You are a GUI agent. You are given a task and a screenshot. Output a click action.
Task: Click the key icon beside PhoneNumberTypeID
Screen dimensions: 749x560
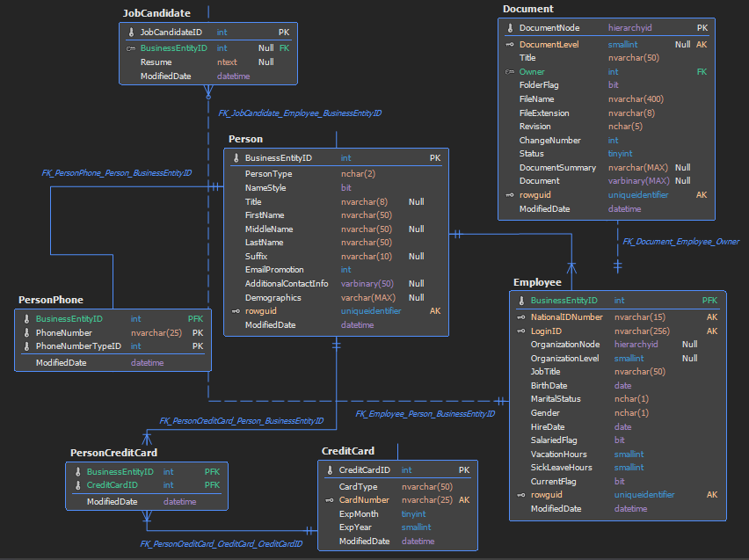click(x=26, y=346)
